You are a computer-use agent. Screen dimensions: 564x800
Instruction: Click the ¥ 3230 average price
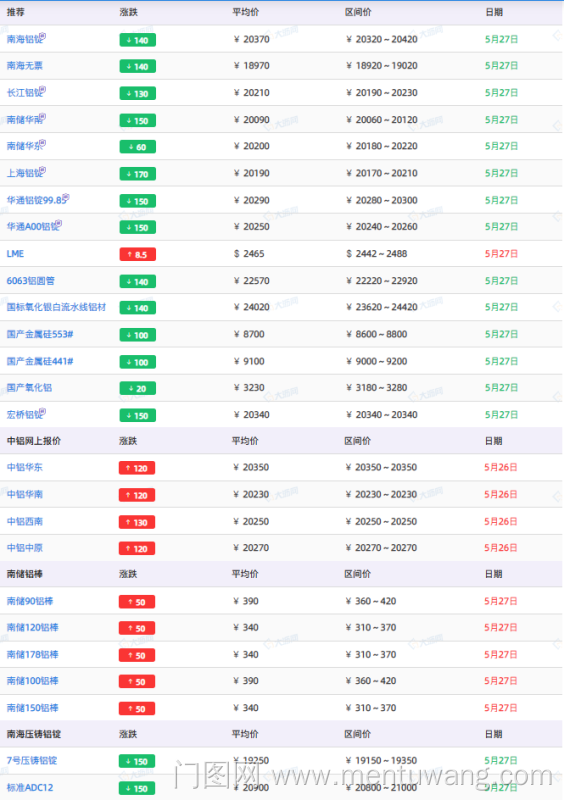pyautogui.click(x=249, y=388)
